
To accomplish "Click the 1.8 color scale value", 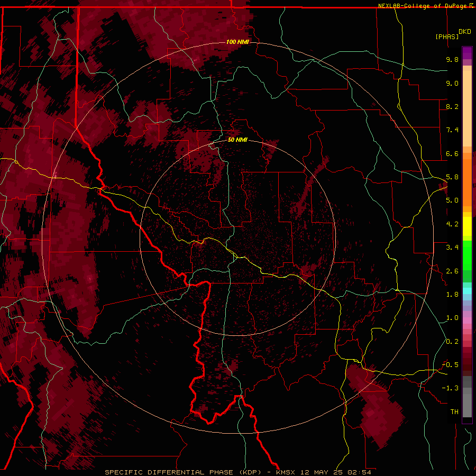I will [x=452, y=295].
